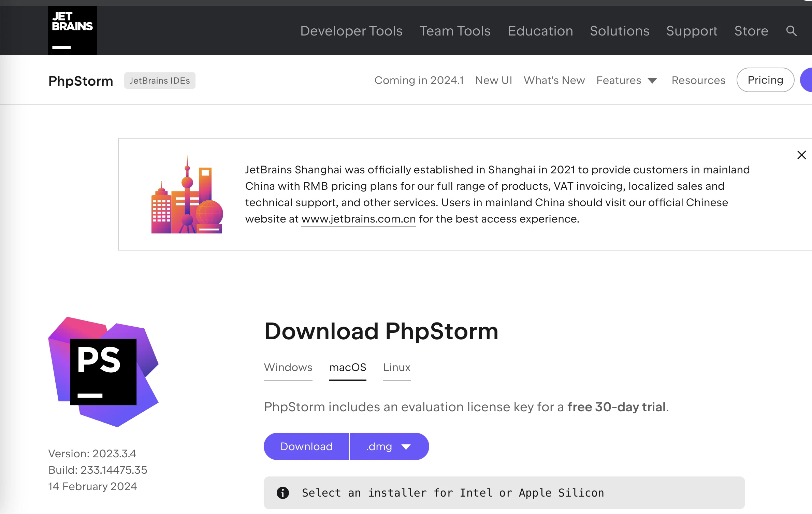Viewport: 812px width, 514px height.
Task: Select the Windows tab for download
Action: pyautogui.click(x=288, y=366)
